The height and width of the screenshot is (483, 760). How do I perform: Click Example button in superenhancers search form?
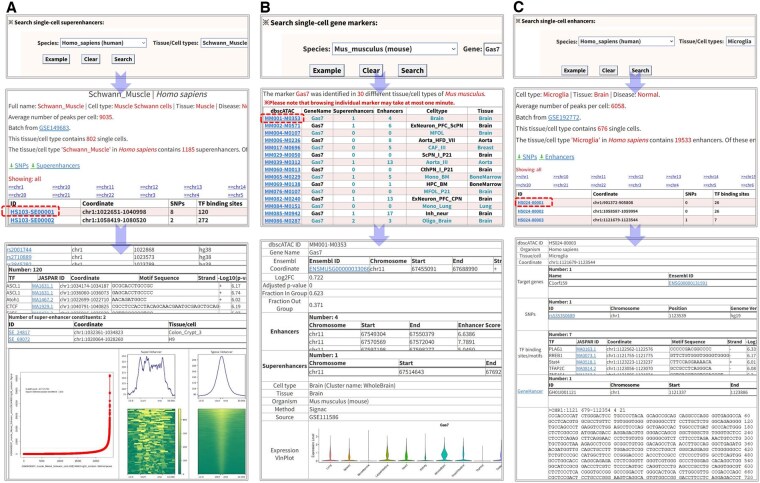(56, 59)
